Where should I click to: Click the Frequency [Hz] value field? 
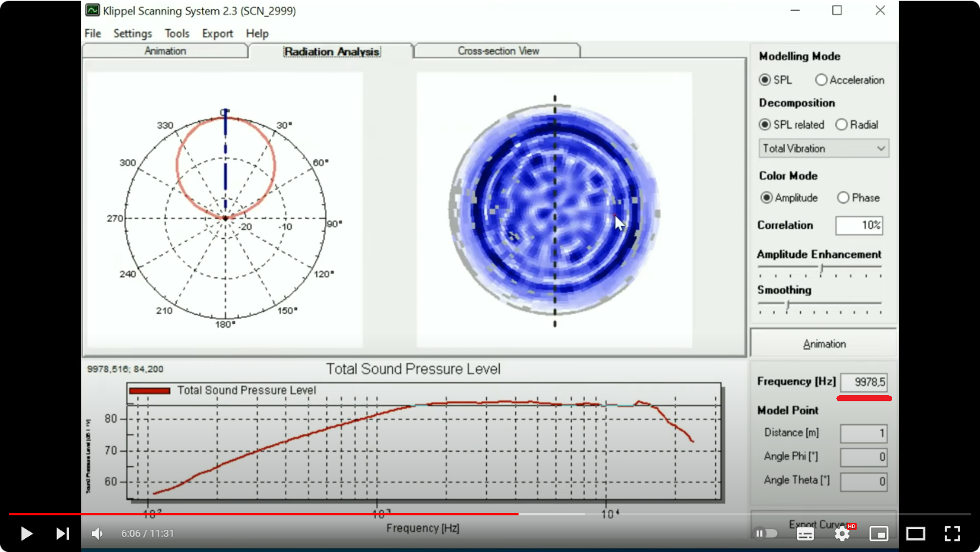pyautogui.click(x=864, y=382)
